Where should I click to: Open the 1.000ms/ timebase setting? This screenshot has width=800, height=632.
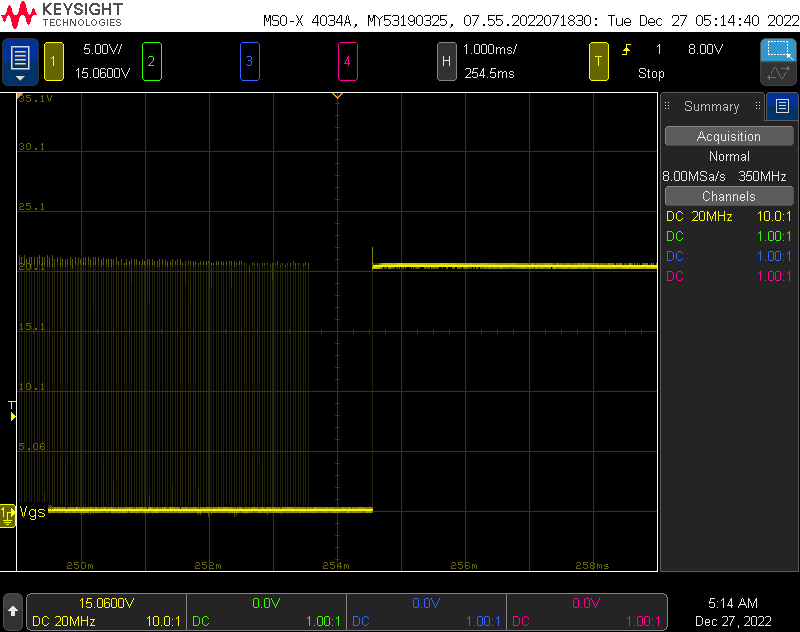(x=490, y=49)
